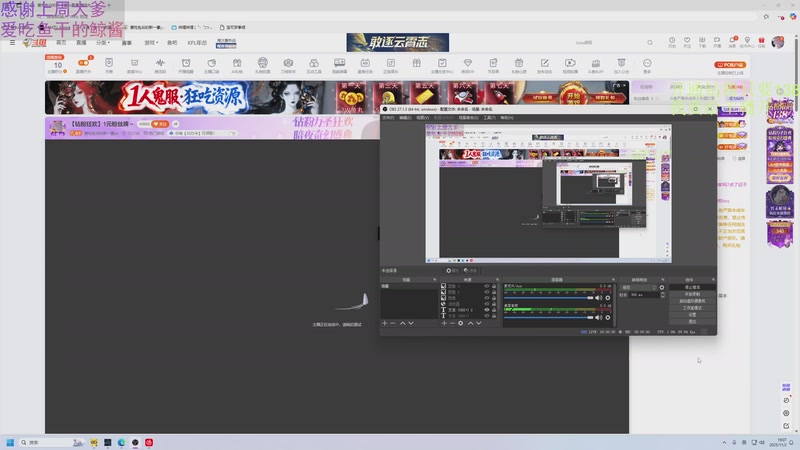Pop out the OBS 混音器 dock panel icon
Viewport: 800px width, 450px height.
(613, 280)
